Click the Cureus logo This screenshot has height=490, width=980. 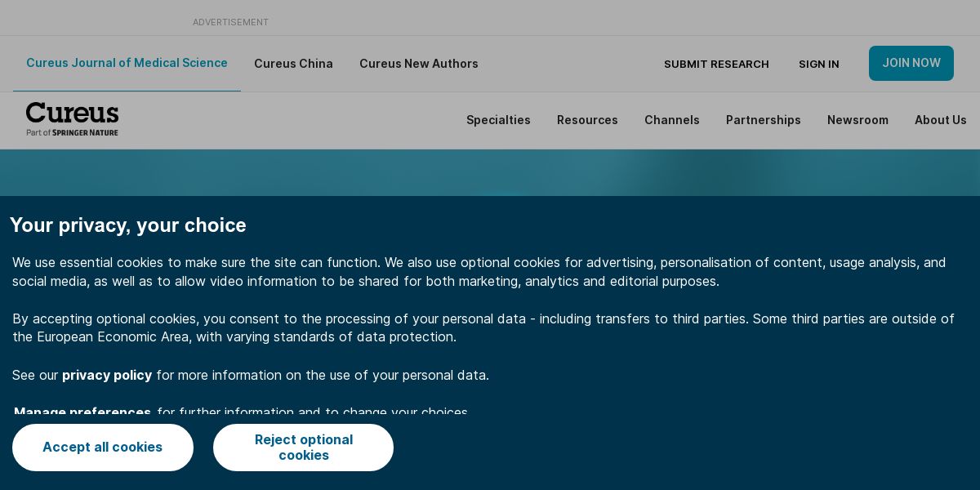tap(72, 114)
